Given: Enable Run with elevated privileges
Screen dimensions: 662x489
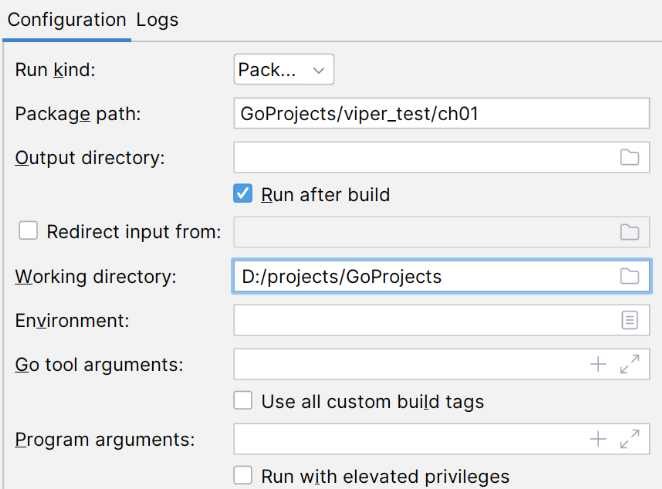Looking at the screenshot, I should click(243, 475).
